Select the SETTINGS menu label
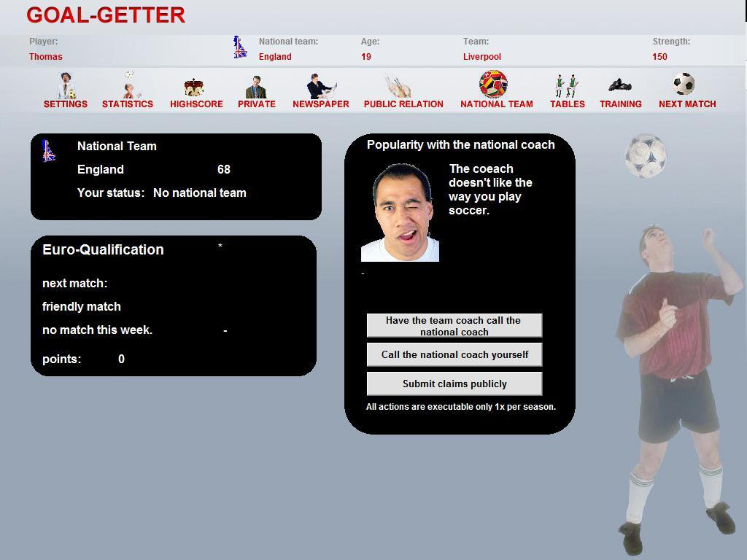Viewport: 747px width, 560px height. 66,104
